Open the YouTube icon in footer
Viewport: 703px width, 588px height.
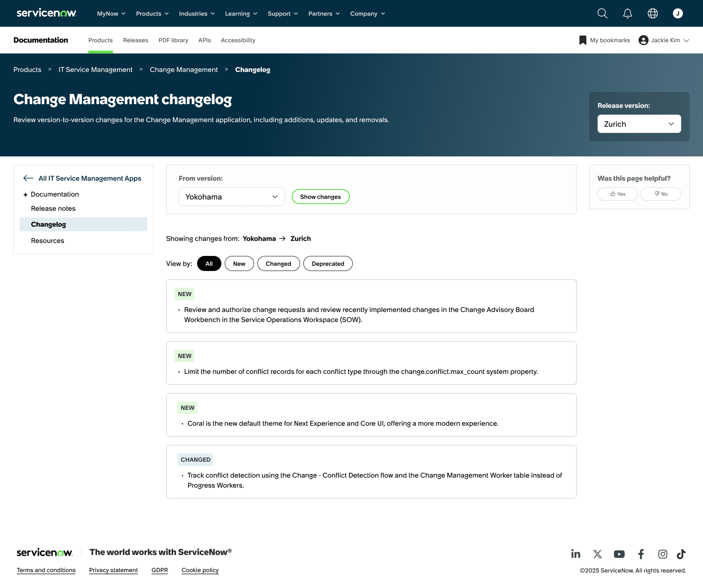[619, 554]
